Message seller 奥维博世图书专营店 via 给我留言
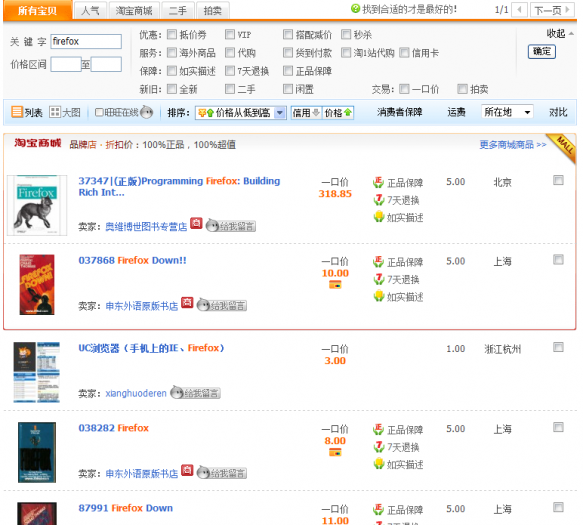Viewport: 583px width, 525px height. point(231,226)
